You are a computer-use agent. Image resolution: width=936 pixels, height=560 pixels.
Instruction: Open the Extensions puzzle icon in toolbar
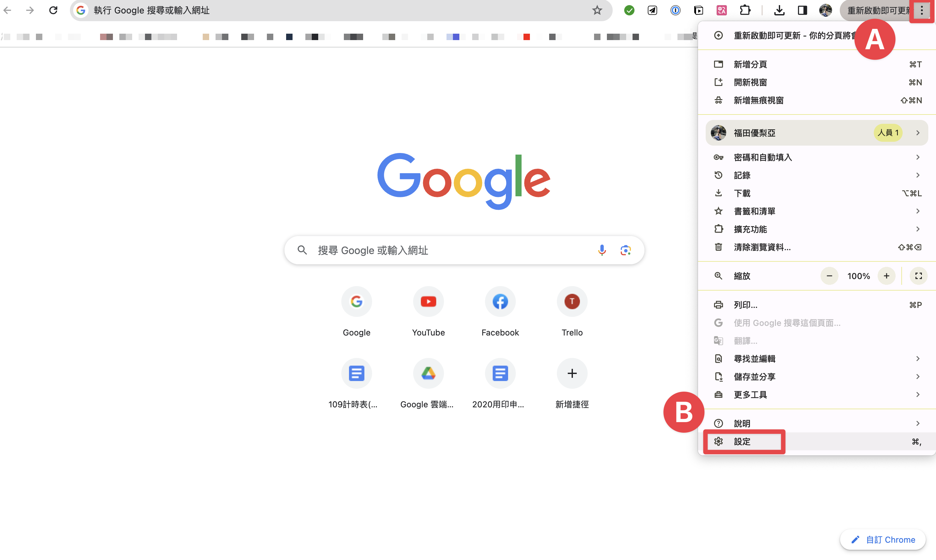pyautogui.click(x=745, y=10)
